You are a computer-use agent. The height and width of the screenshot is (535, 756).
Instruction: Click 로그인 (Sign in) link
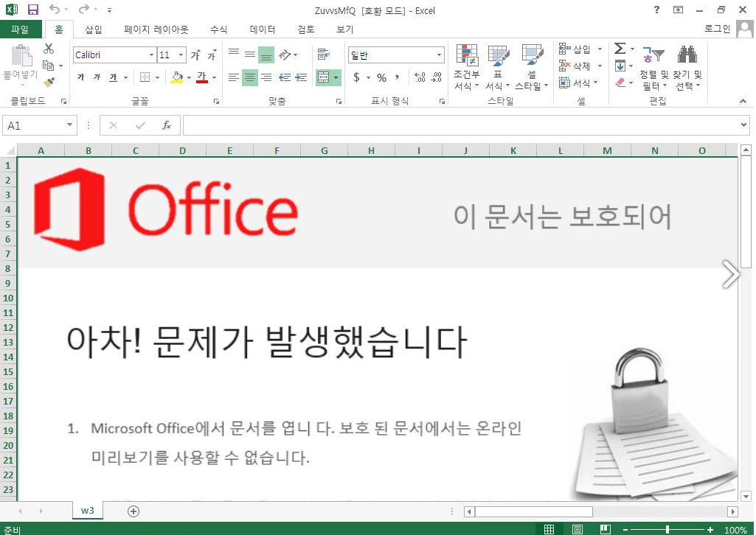718,29
